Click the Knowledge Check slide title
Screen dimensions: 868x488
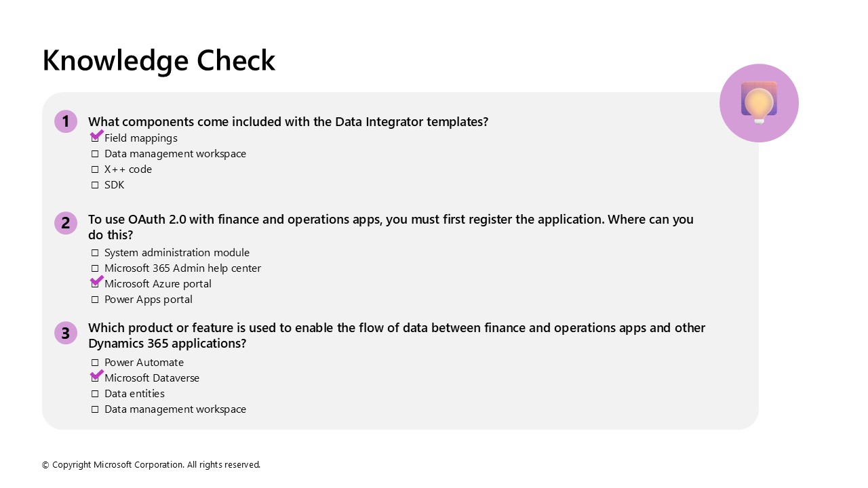(x=159, y=60)
